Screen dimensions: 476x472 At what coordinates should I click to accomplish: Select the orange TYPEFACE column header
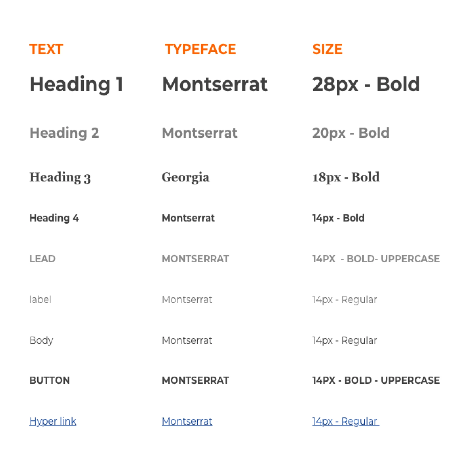click(x=200, y=49)
